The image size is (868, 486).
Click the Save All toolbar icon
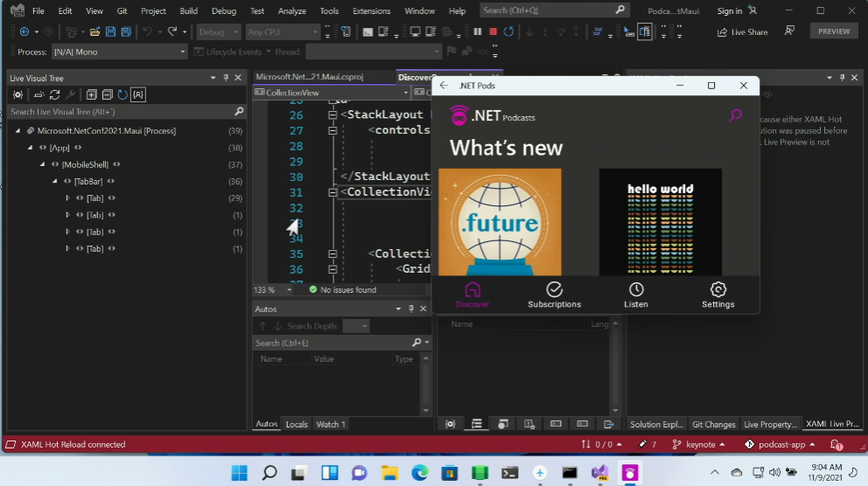tap(126, 31)
